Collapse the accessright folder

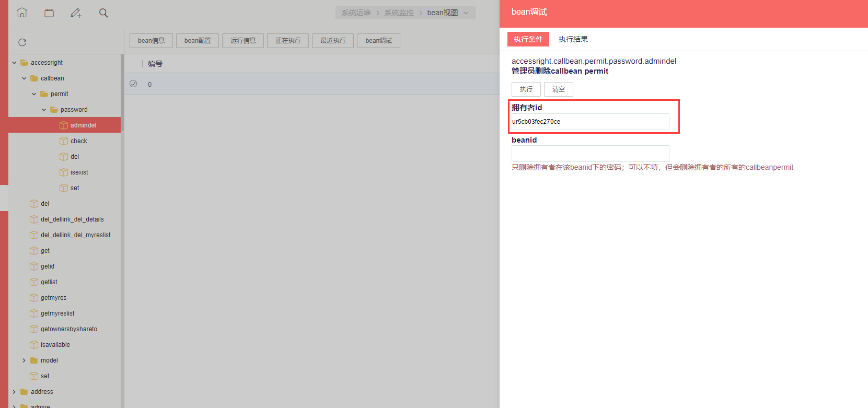(x=14, y=63)
